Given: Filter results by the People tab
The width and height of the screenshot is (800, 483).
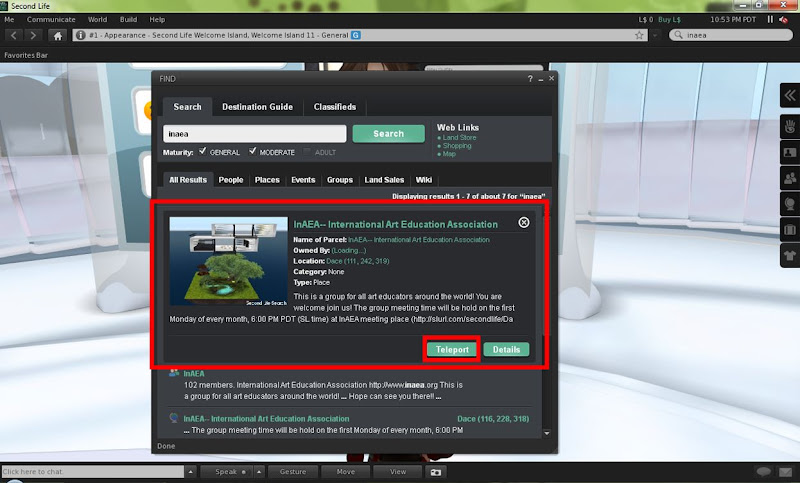Looking at the screenshot, I should 231,180.
